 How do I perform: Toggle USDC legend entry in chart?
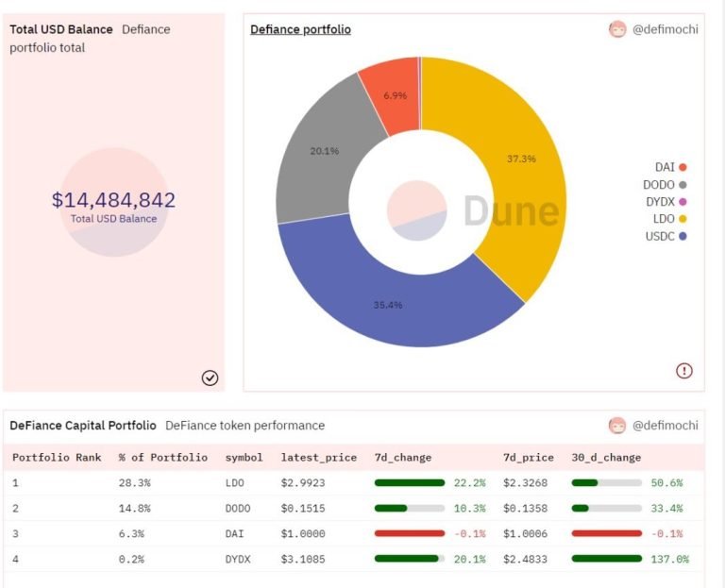point(666,236)
